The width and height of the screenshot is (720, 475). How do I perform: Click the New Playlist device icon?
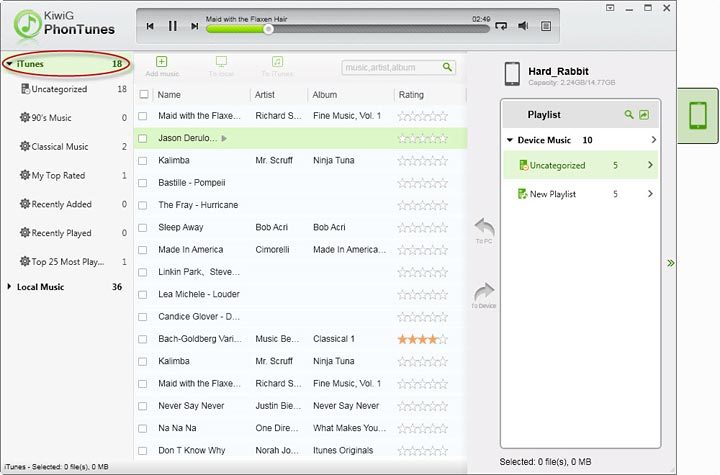[x=523, y=194]
